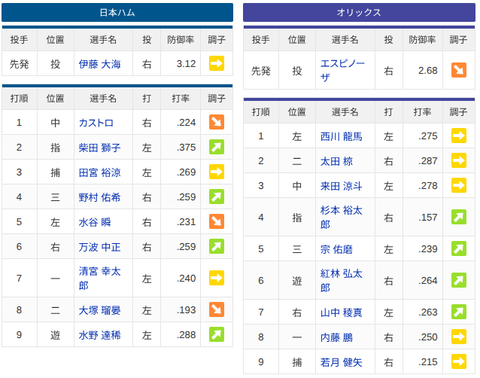Click 山中 稜真's green up condition arrow

[459, 312]
